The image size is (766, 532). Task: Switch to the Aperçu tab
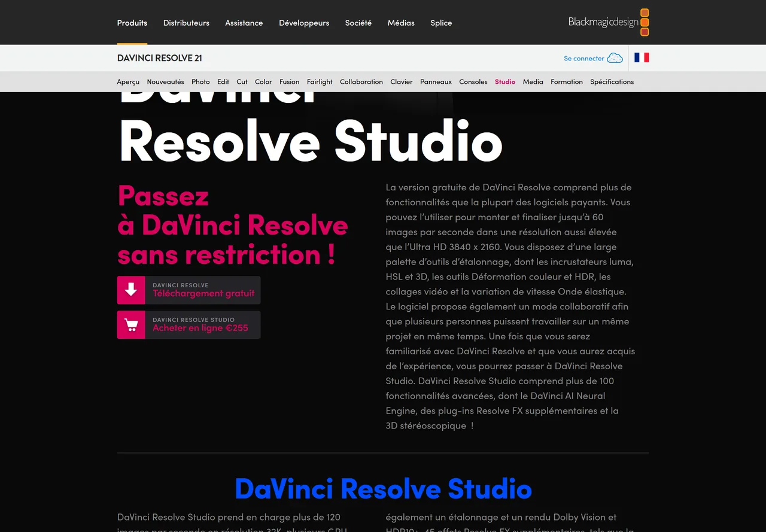pos(128,82)
